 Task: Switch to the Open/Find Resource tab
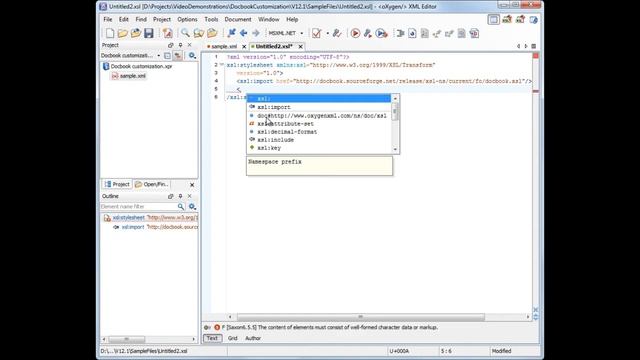pos(151,184)
